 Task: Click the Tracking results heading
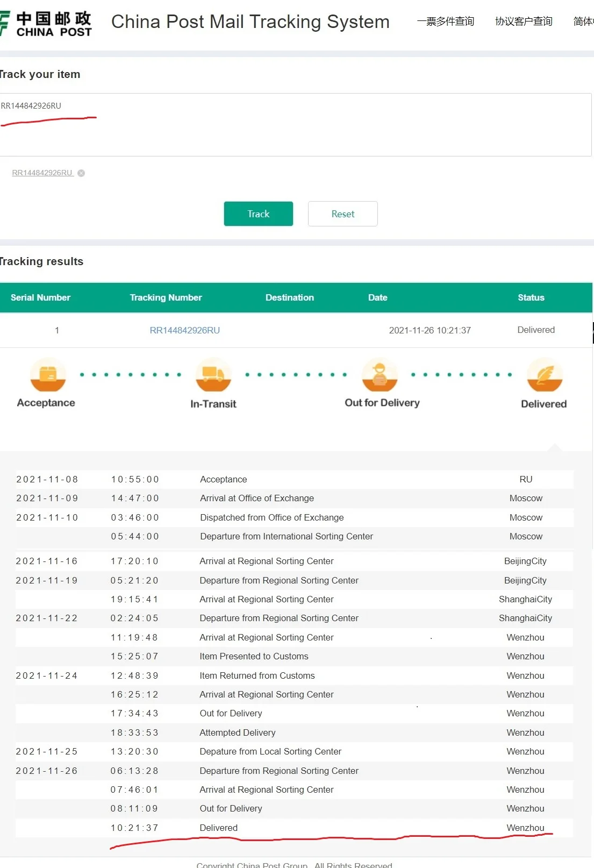[x=41, y=261]
